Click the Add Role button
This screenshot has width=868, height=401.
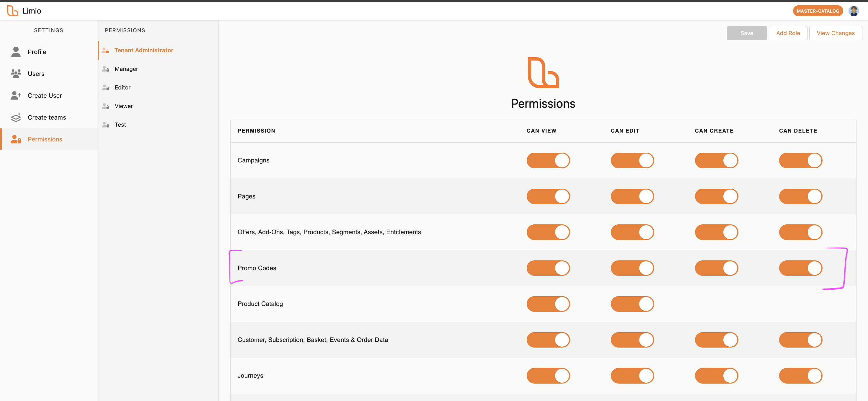coord(788,33)
